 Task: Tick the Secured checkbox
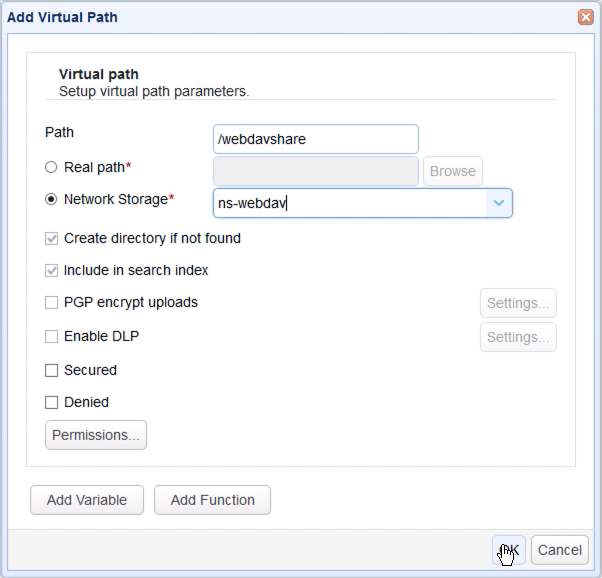point(52,371)
